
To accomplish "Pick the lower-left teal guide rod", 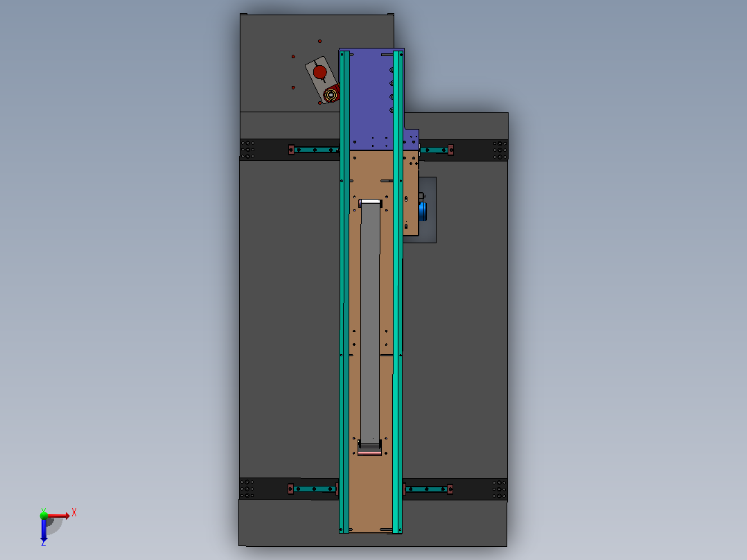I will pos(314,489).
